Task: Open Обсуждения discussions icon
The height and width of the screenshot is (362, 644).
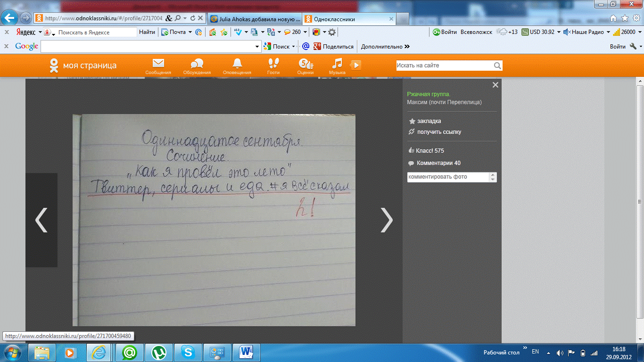Action: click(197, 64)
